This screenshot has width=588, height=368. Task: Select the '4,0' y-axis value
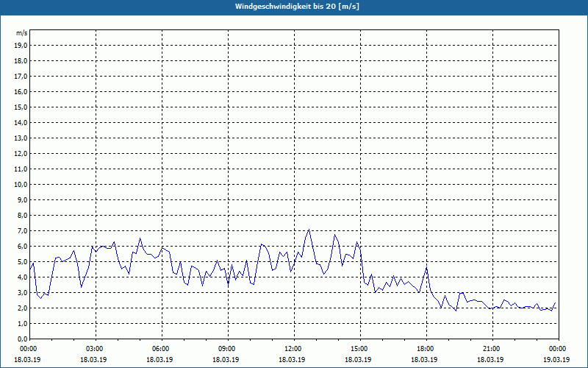tap(22, 277)
